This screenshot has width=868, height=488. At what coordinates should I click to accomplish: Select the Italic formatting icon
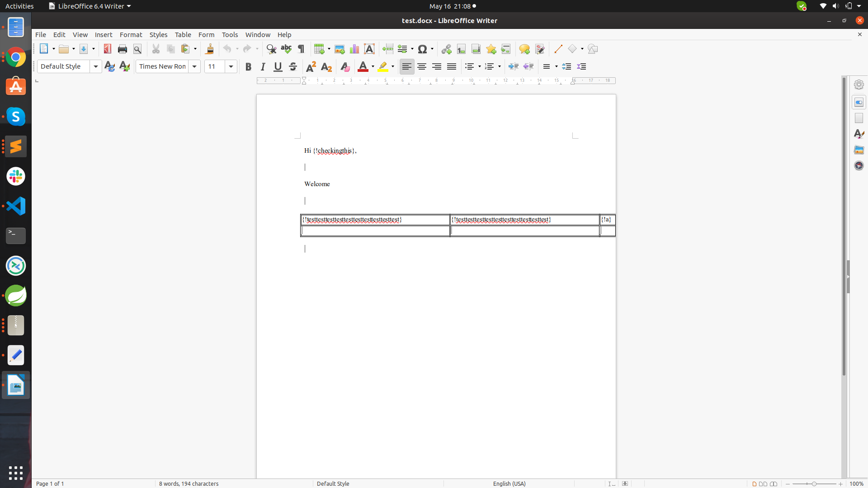(262, 66)
